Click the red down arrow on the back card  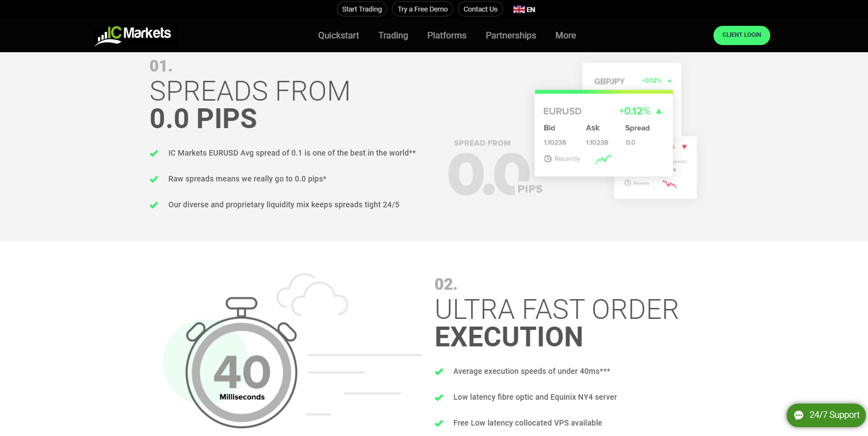[x=684, y=147]
